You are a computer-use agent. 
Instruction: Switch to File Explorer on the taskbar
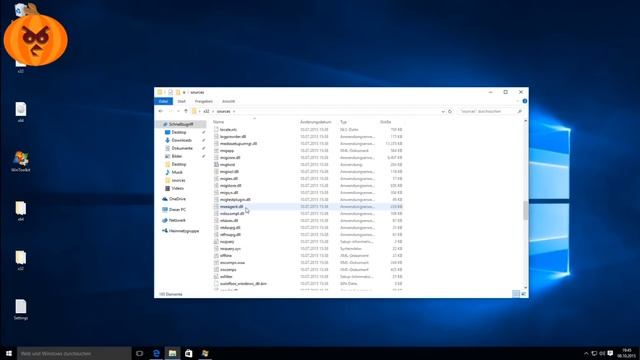(x=172, y=353)
